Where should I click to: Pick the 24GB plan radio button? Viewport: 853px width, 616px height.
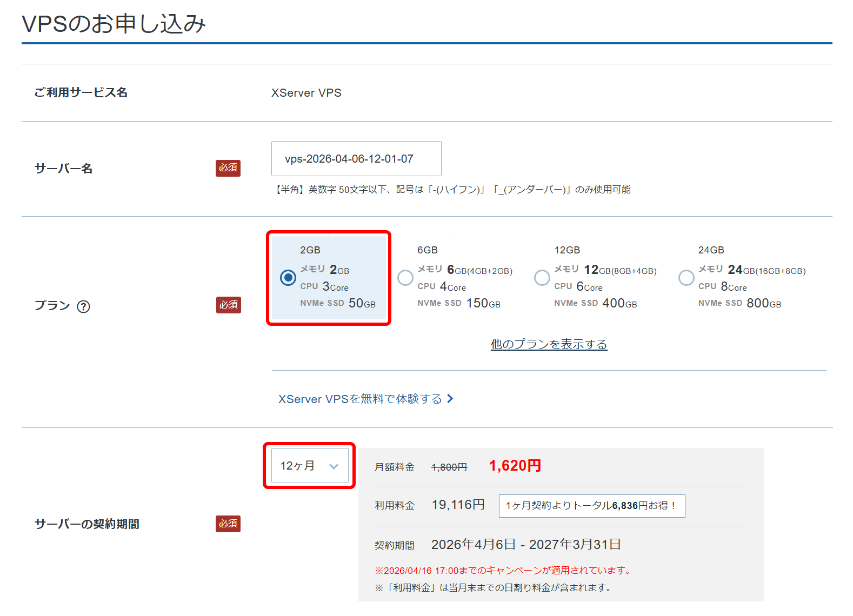[x=686, y=278]
